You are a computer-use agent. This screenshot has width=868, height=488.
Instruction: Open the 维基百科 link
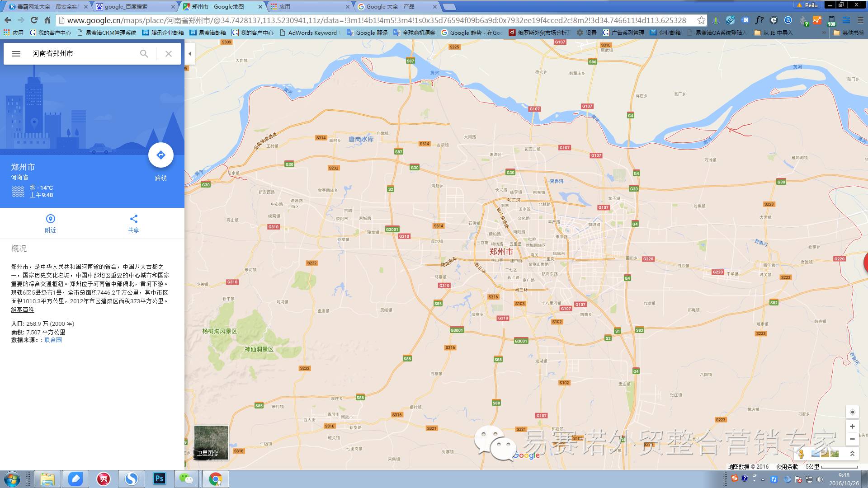coord(23,310)
